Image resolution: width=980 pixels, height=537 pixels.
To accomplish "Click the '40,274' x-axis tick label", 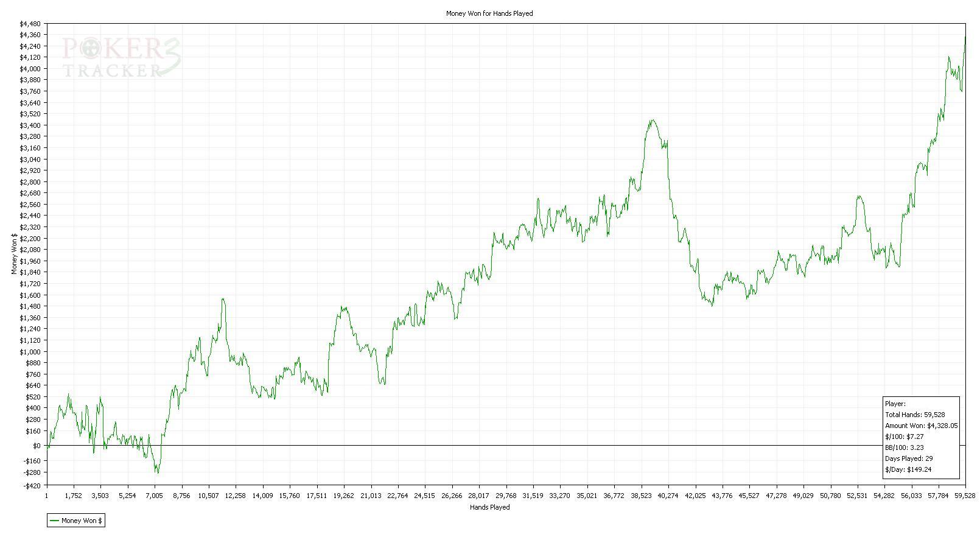I will (x=668, y=496).
